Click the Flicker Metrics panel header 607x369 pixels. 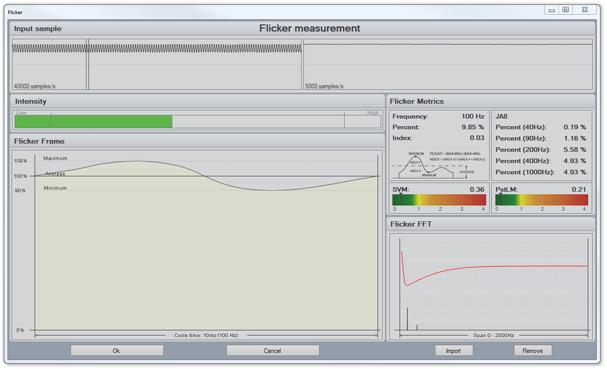coord(417,101)
